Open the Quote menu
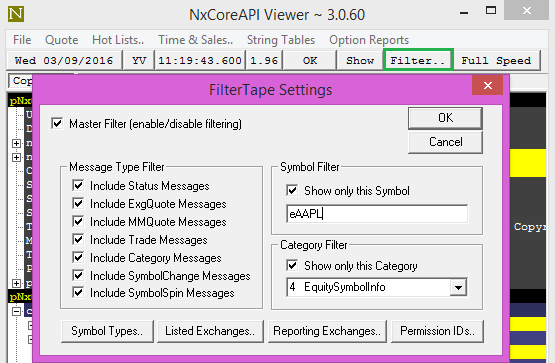This screenshot has width=555, height=363. (x=62, y=40)
